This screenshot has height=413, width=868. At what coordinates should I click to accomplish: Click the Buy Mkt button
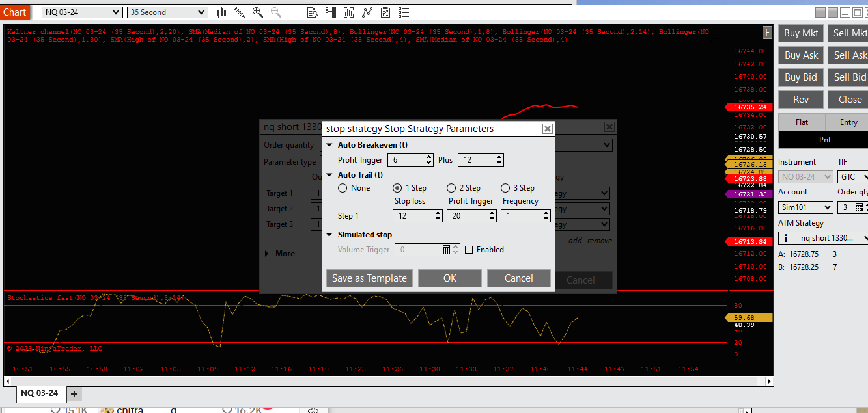click(x=801, y=33)
